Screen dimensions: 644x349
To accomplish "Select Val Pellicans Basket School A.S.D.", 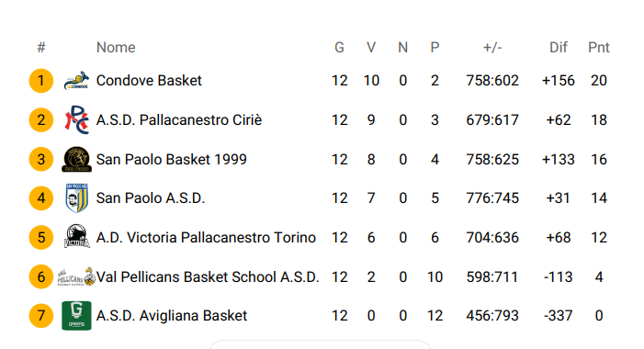I will [x=208, y=276].
